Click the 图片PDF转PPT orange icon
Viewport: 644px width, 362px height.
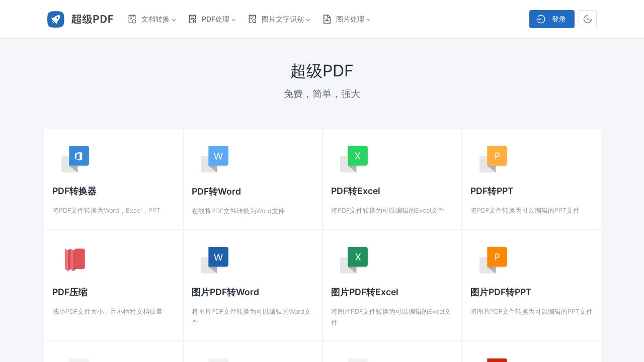[x=497, y=257]
